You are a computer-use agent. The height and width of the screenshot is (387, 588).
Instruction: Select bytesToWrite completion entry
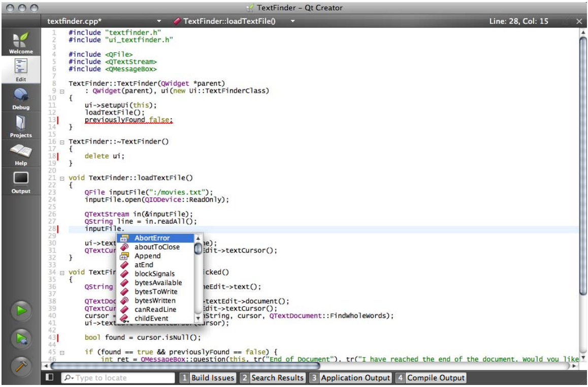click(x=155, y=292)
